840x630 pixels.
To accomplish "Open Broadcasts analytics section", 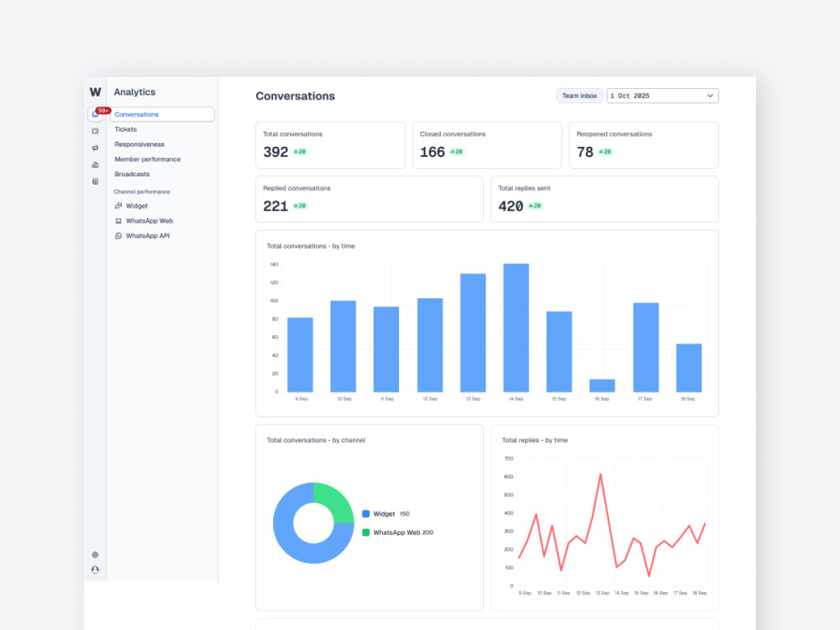I will click(132, 174).
